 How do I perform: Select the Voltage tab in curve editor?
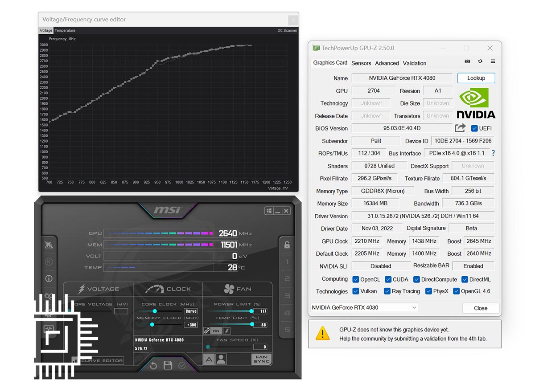click(x=46, y=30)
